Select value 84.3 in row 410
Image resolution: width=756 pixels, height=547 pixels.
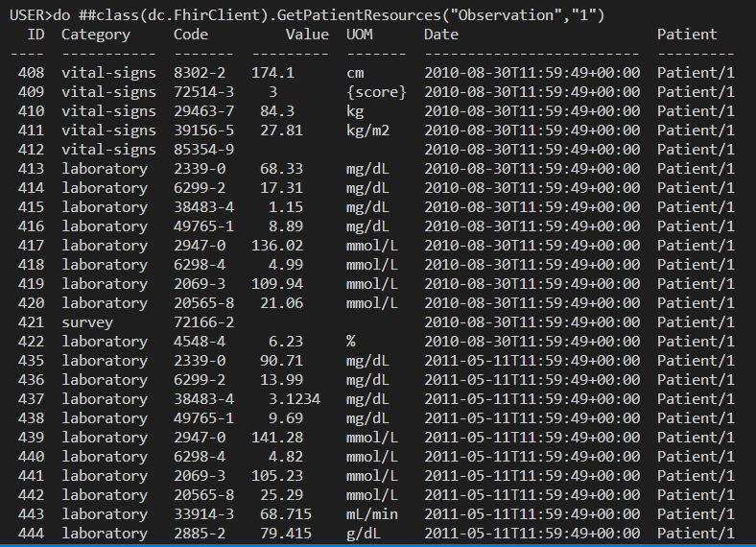point(277,111)
